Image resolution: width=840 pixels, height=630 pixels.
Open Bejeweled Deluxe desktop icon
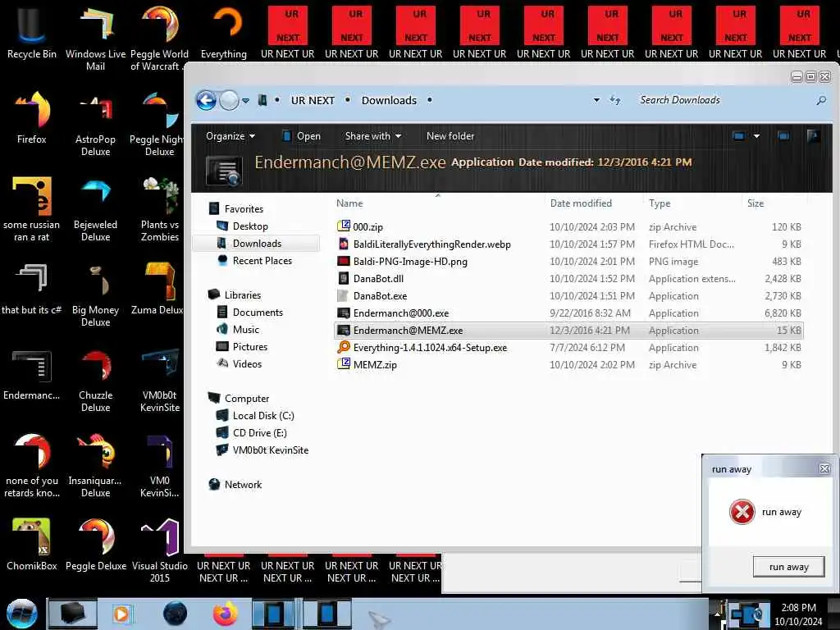click(x=95, y=209)
